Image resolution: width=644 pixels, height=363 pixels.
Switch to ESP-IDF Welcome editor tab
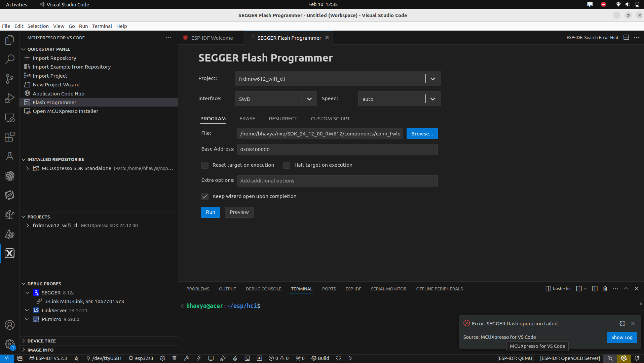click(x=212, y=38)
